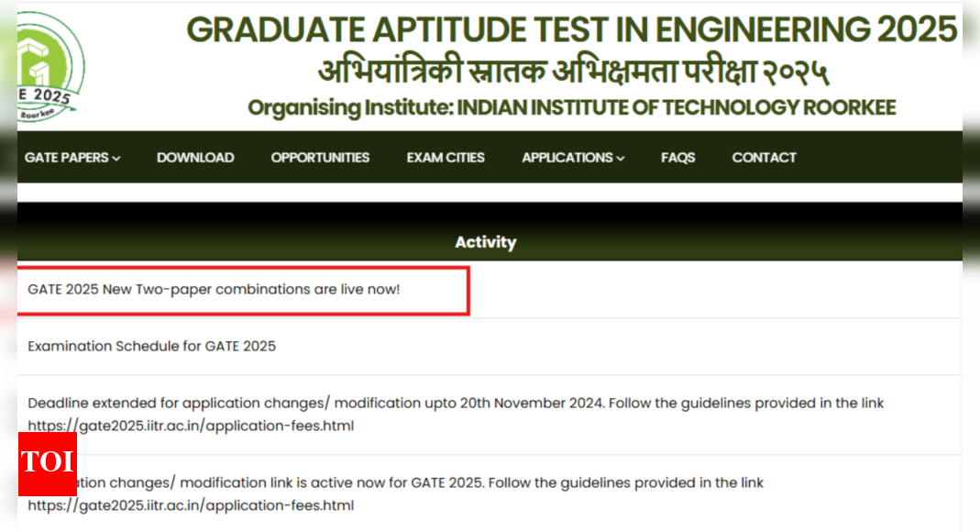Screen dimensions: 980x532
Task: View the Examination Schedule for GATE 2025
Action: pos(152,346)
